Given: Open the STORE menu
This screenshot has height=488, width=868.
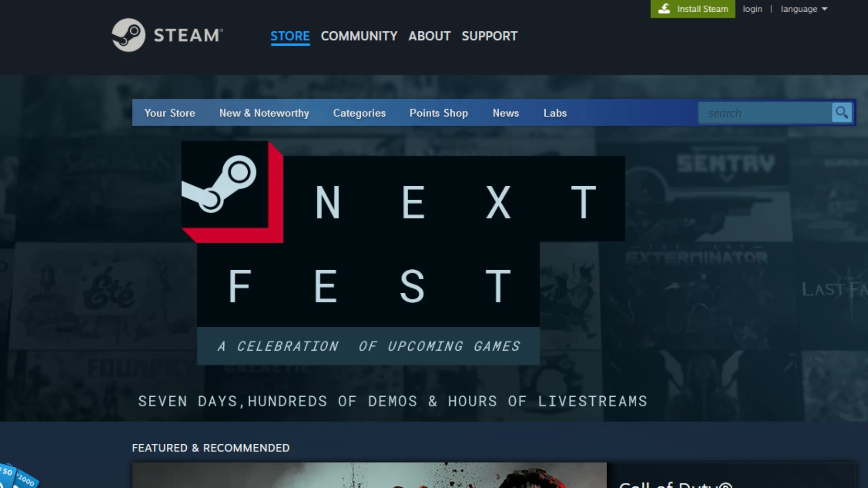Looking at the screenshot, I should click(x=290, y=36).
